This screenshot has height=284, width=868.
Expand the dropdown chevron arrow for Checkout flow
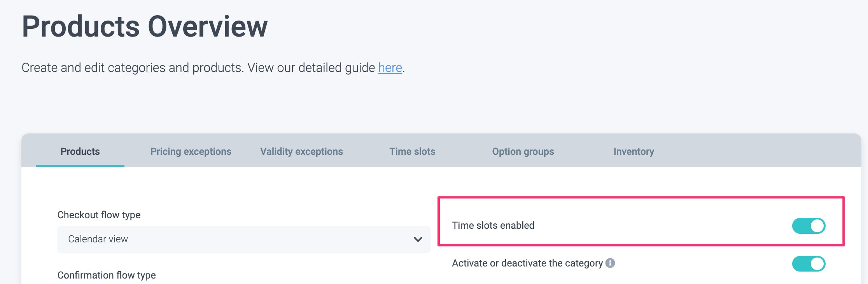[418, 239]
